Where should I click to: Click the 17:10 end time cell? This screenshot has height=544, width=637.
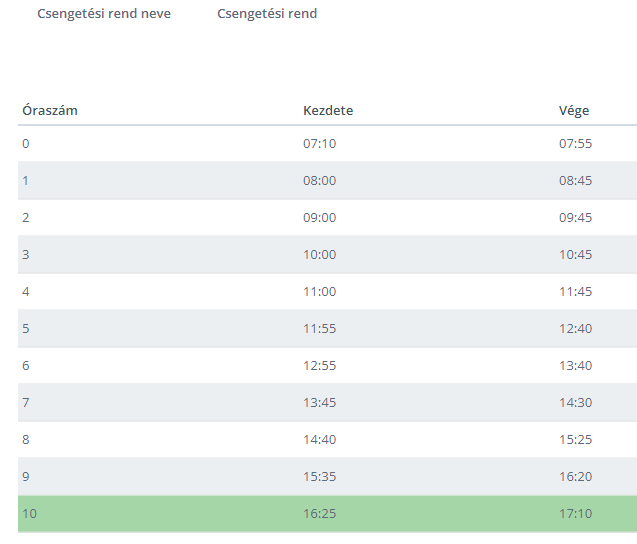[x=576, y=514]
